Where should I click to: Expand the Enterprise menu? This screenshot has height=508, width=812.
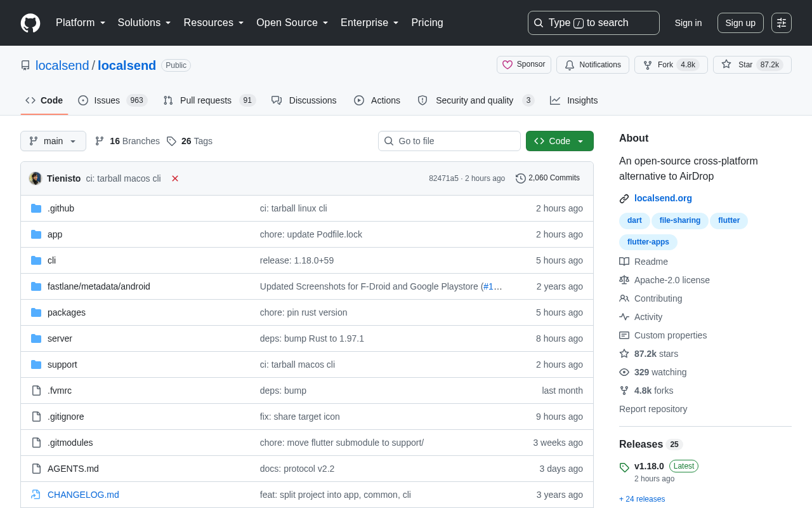coord(370,23)
